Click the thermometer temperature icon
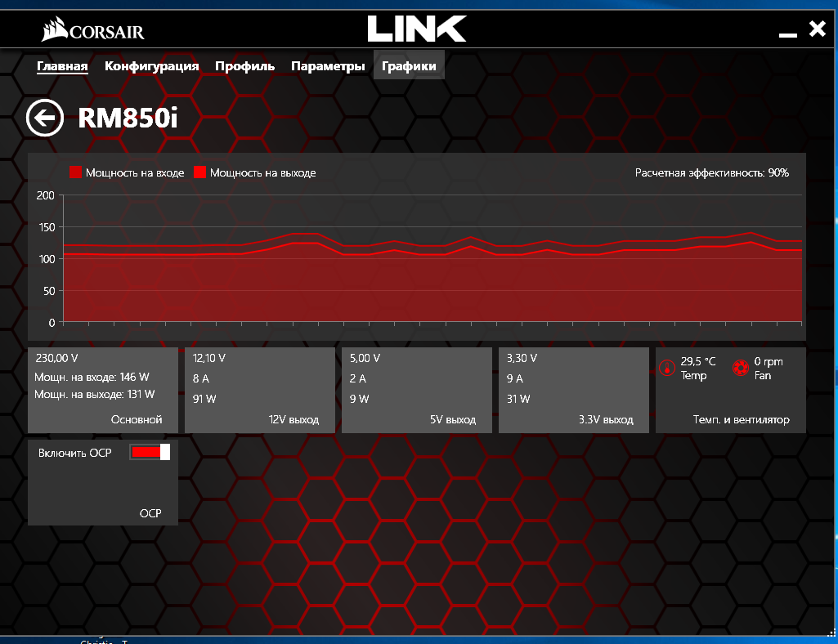The image size is (838, 644). (667, 368)
